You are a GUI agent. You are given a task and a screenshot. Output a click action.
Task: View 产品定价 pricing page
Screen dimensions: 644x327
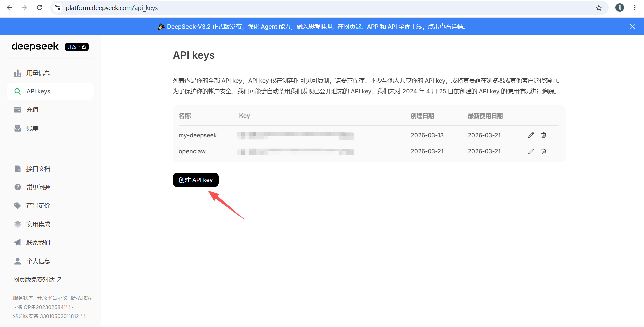50,205
